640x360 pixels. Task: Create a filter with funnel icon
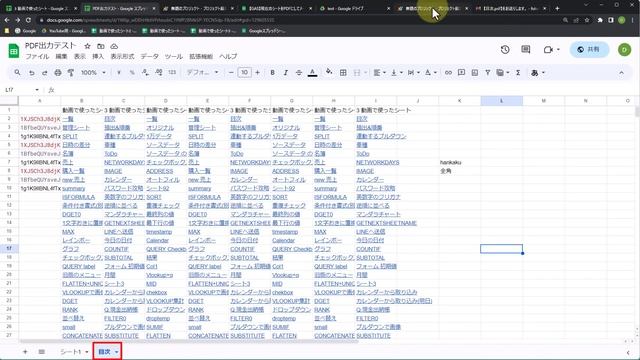click(x=487, y=73)
